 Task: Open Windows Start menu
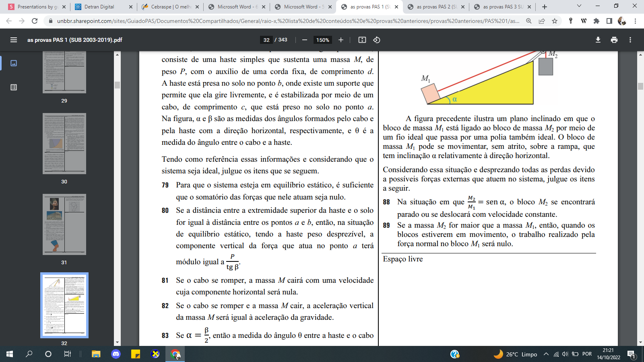point(10,354)
